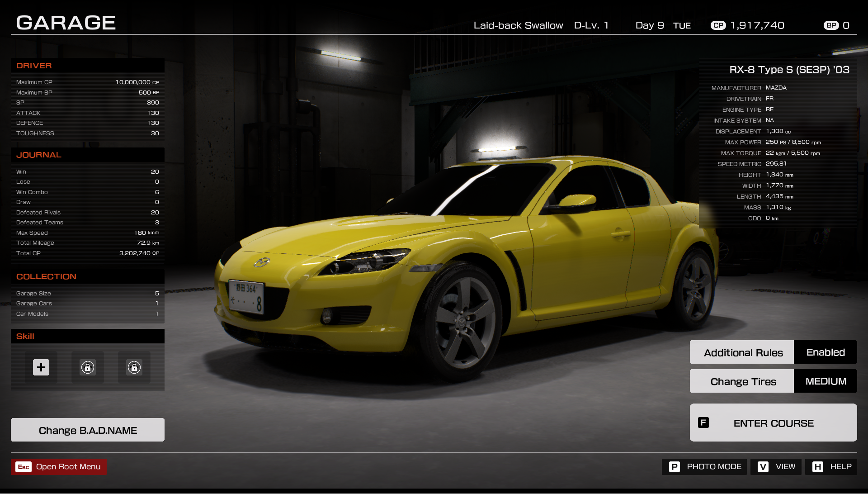
Task: Click the V key View icon
Action: [x=763, y=467]
